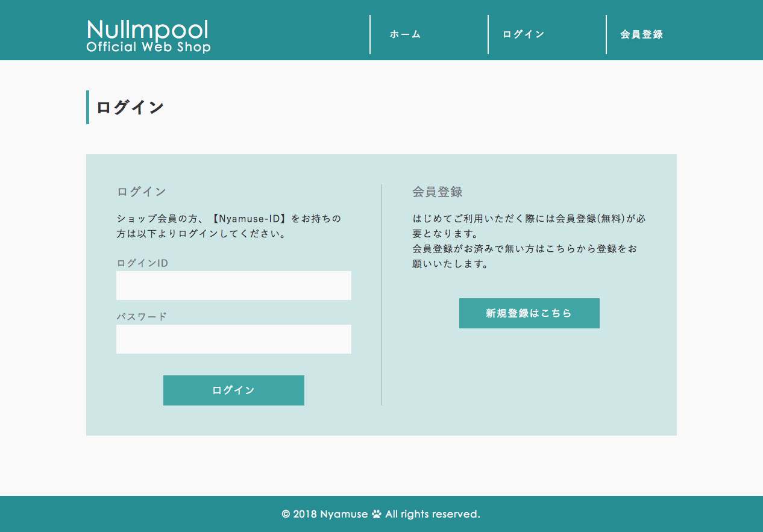This screenshot has height=532, width=763.
Task: Click the 新規登録はこちら button
Action: (529, 313)
